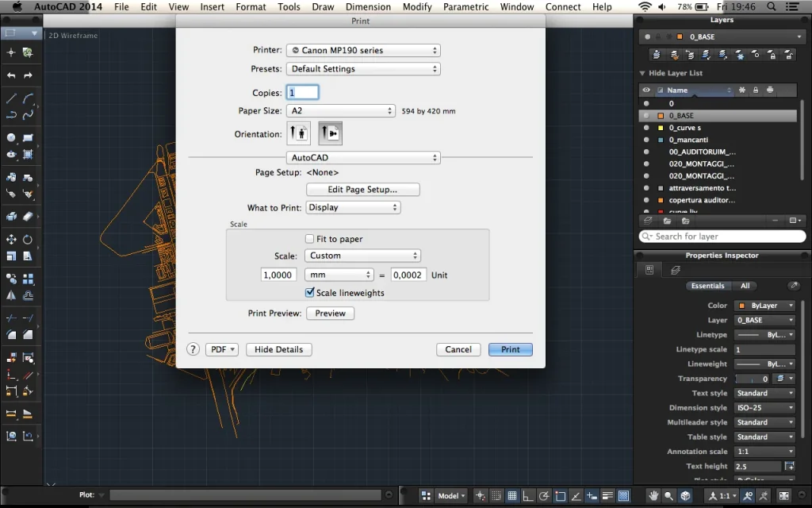Click the 0_mancanti layer color swatch
The height and width of the screenshot is (508, 812).
[661, 140]
